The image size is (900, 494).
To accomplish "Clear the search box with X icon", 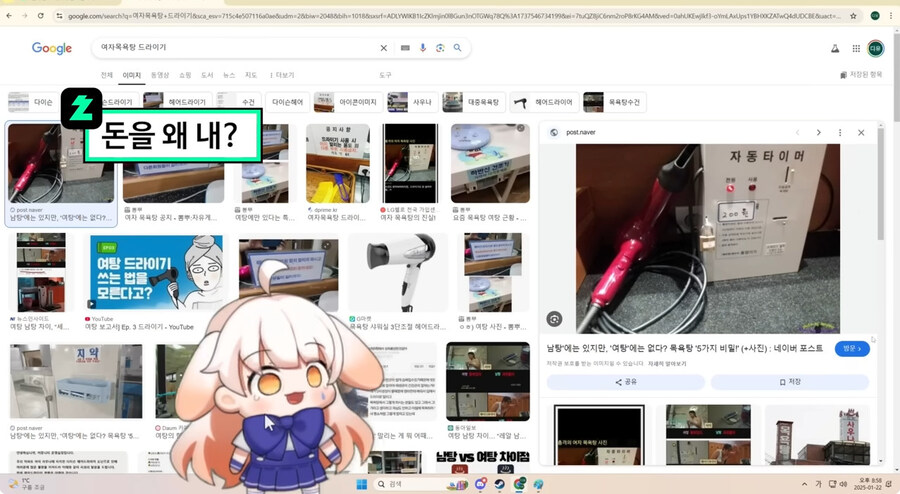I will (x=384, y=48).
